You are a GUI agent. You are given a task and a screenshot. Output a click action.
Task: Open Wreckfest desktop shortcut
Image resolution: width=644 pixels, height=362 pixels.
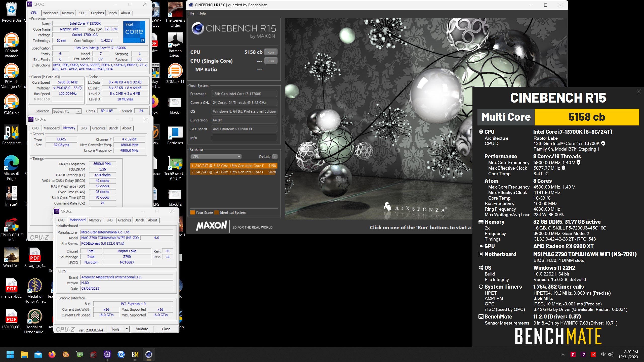tap(11, 257)
